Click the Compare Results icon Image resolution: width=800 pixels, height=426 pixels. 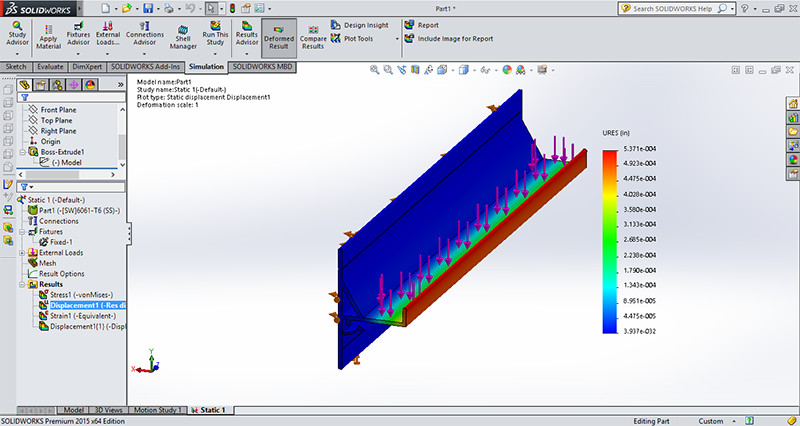pos(312,38)
